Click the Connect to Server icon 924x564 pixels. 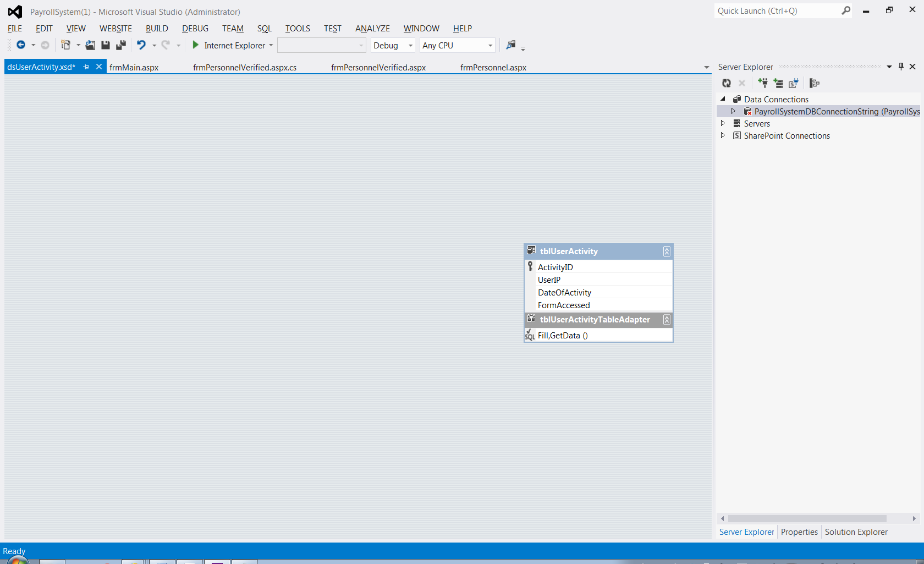coord(778,83)
